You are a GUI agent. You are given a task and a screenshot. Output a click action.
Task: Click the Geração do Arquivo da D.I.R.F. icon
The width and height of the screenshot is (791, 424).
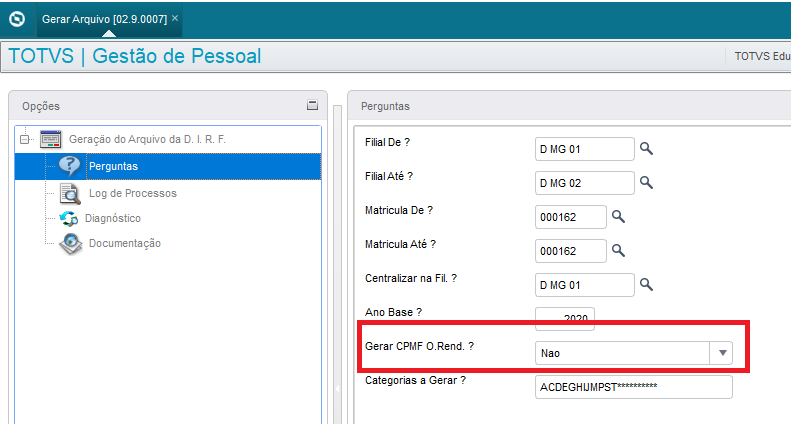[x=50, y=139]
